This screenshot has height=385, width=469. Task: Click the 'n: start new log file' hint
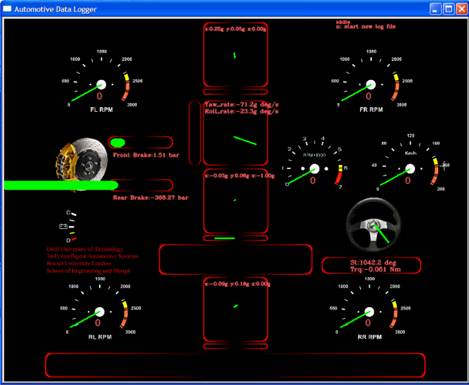tap(366, 27)
